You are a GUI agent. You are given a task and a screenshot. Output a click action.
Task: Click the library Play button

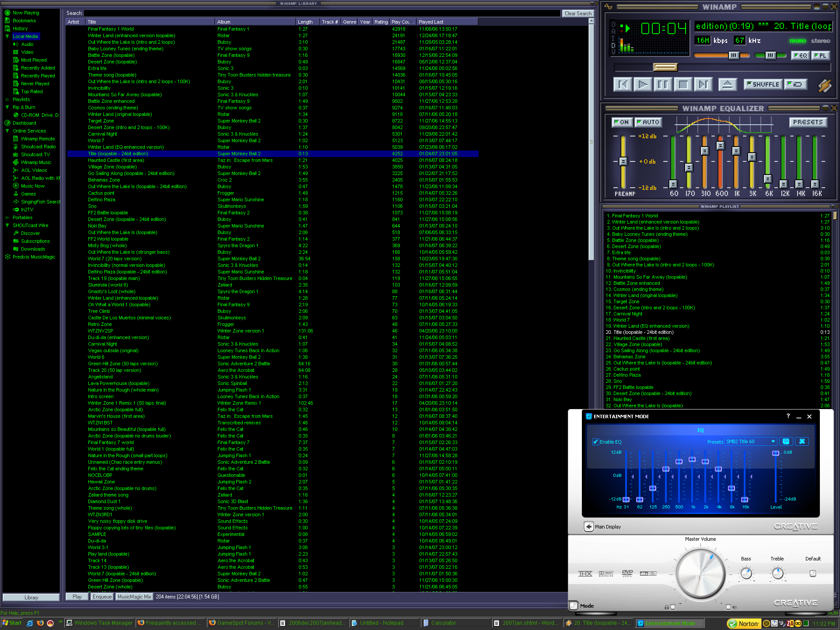[x=77, y=597]
